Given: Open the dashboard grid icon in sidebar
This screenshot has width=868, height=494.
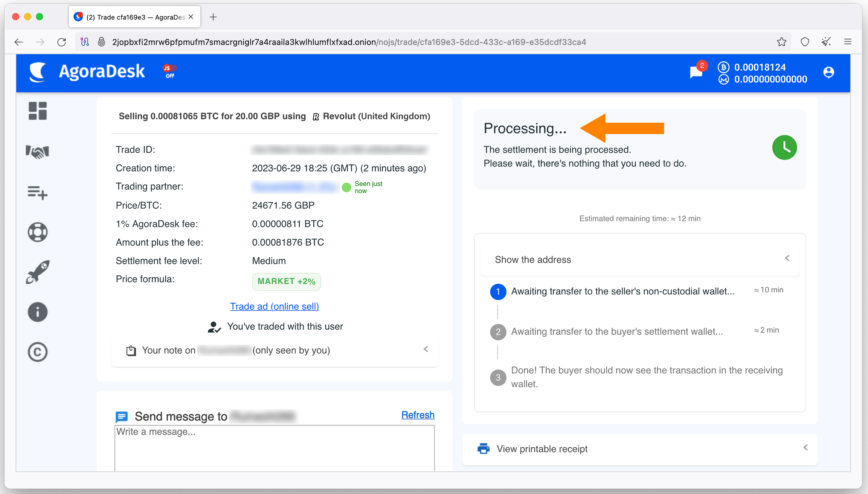Looking at the screenshot, I should 38,111.
